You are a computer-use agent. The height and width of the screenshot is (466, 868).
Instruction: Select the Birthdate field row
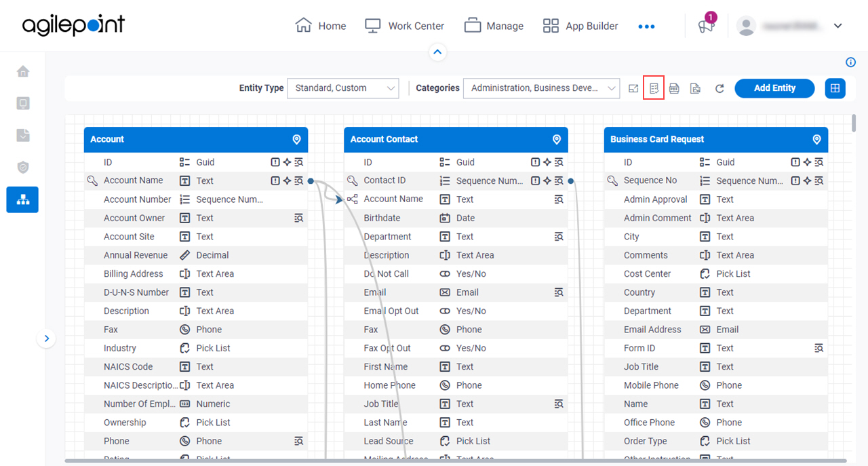point(456,218)
